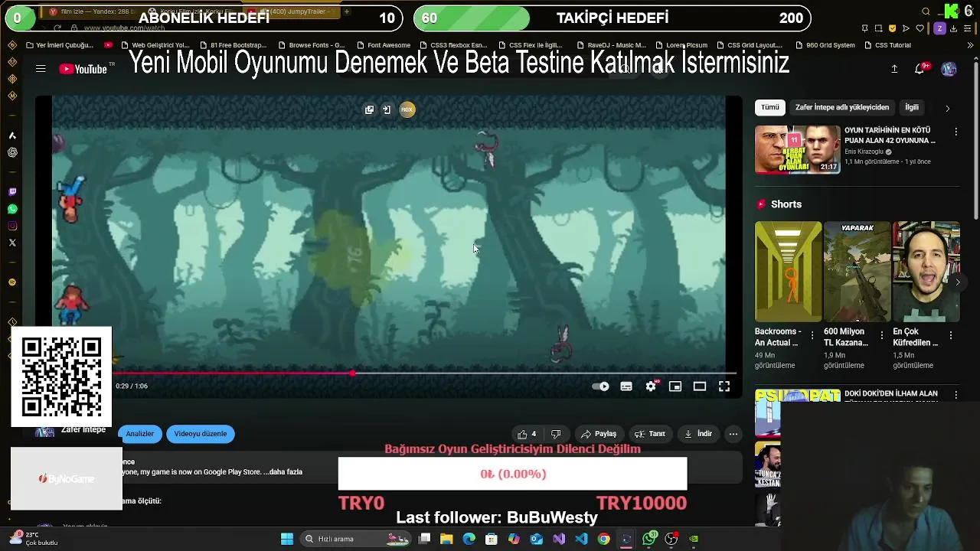Viewport: 980px width, 551px height.
Task: Open ChatGPT in the browser sidebar
Action: [x=12, y=152]
